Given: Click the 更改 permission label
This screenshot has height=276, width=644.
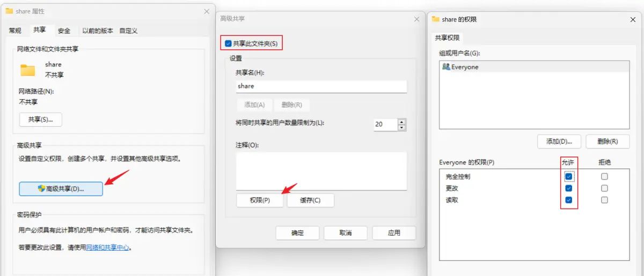Looking at the screenshot, I should (452, 189).
